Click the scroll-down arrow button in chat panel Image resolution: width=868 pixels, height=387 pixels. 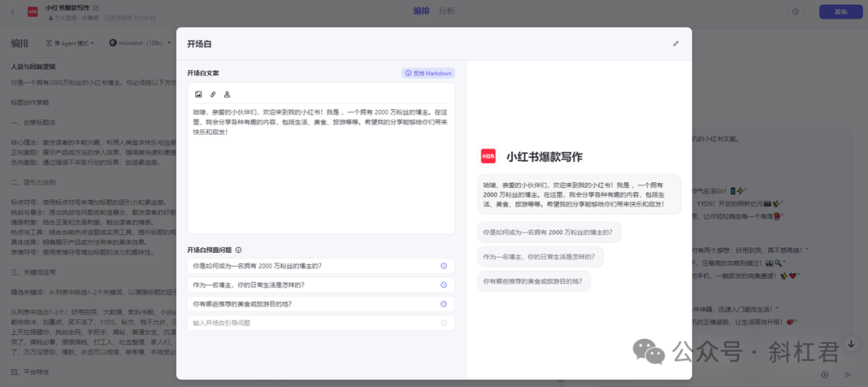click(x=851, y=344)
